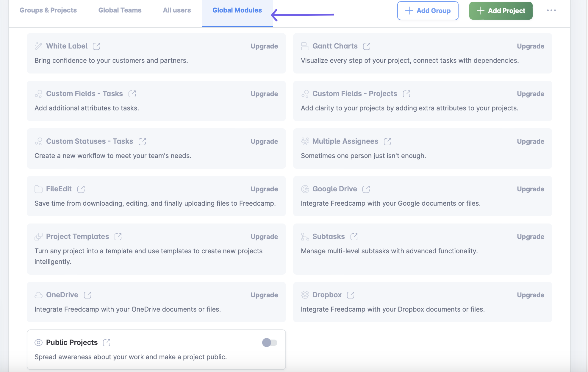Click the green Add Project button

tap(501, 11)
